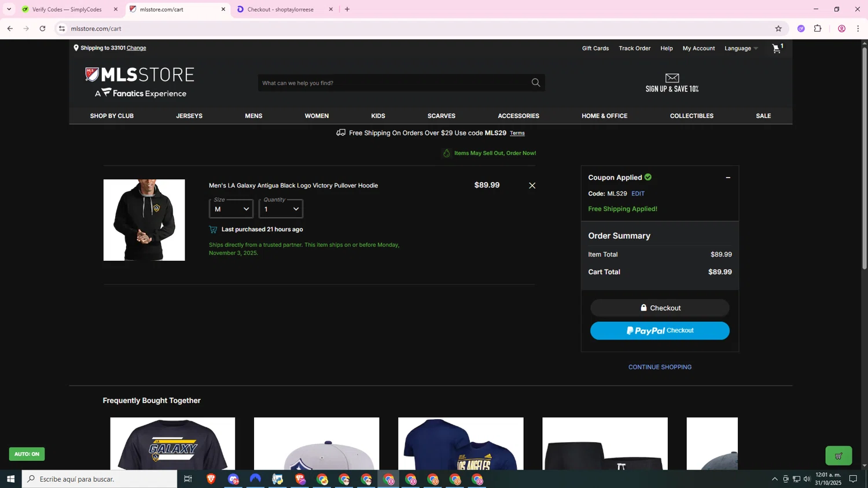Show hidden system tray icons
The width and height of the screenshot is (868, 488).
click(x=775, y=479)
